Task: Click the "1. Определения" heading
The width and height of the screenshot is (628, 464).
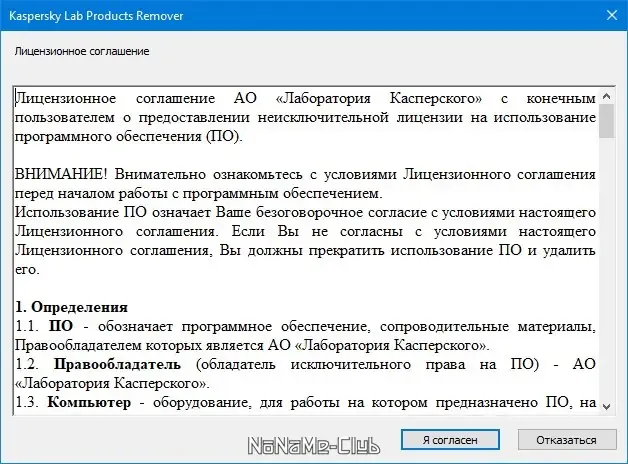Action: [71, 307]
